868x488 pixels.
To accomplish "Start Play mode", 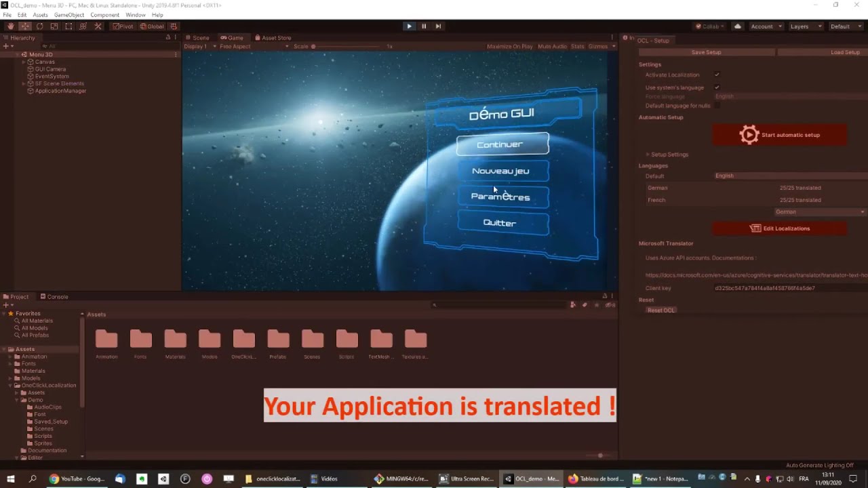I will [x=409, y=26].
